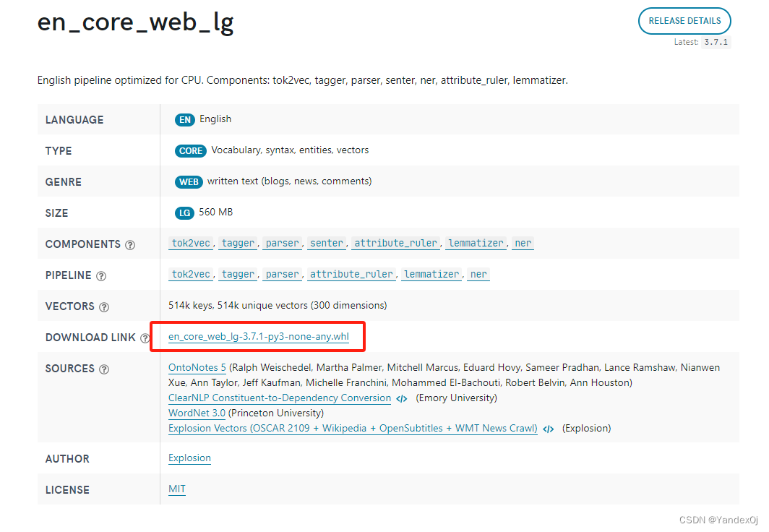Click the CORE type badge
Viewport: 769px width, 532px height.
191,150
